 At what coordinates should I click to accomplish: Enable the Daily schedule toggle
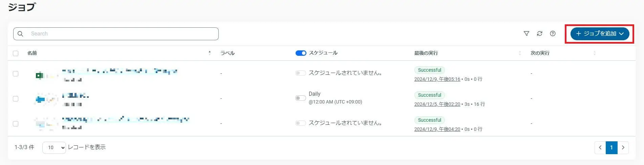pos(300,98)
